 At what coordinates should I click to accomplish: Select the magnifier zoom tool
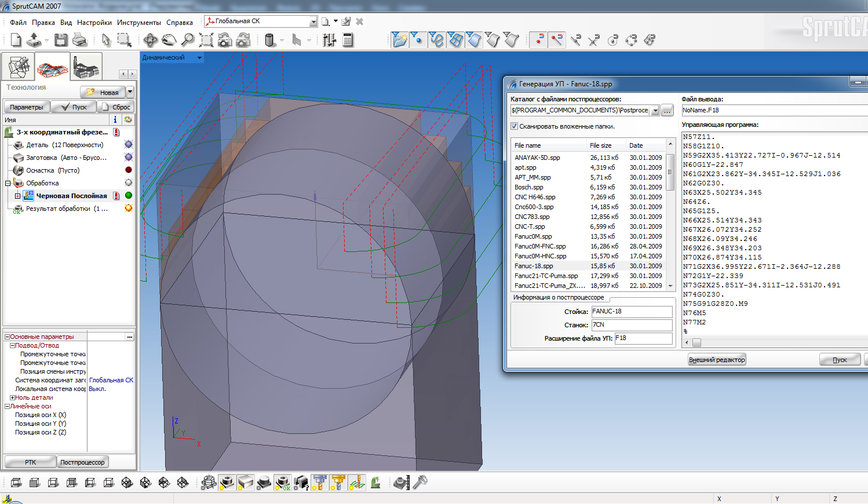tap(188, 40)
